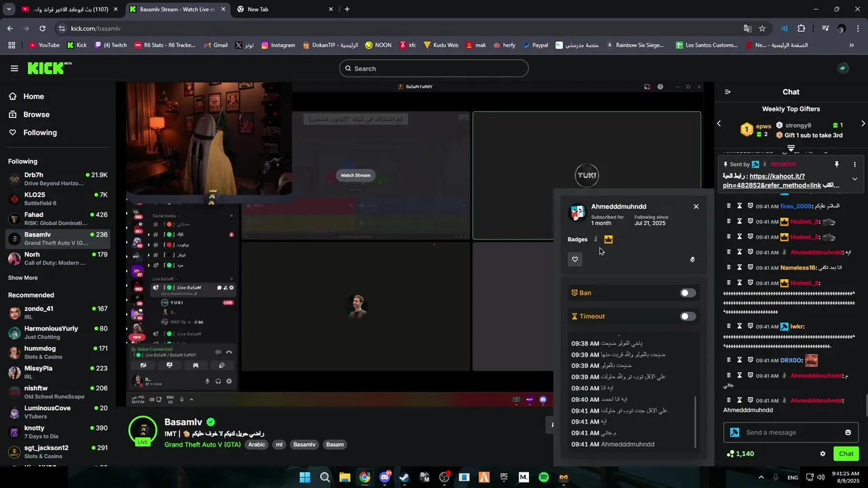Open Chrome extensions puzzle icon
868x488 pixels.
pos(801,28)
